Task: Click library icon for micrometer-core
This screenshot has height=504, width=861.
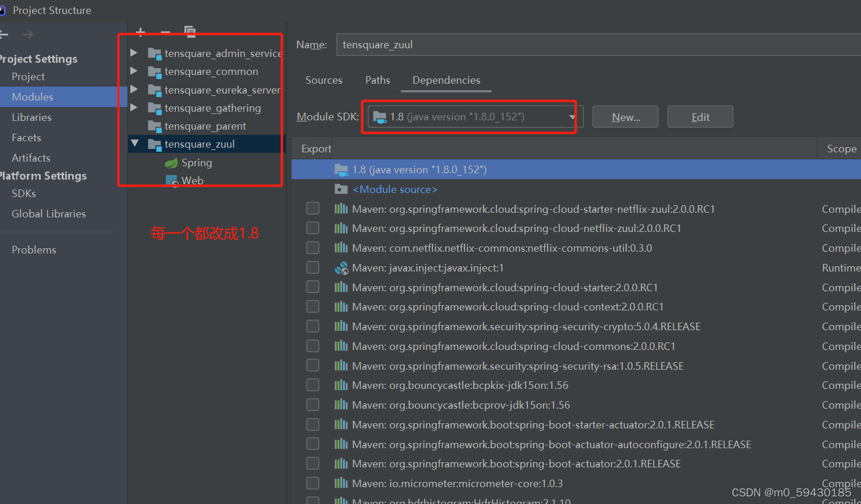Action: [341, 484]
